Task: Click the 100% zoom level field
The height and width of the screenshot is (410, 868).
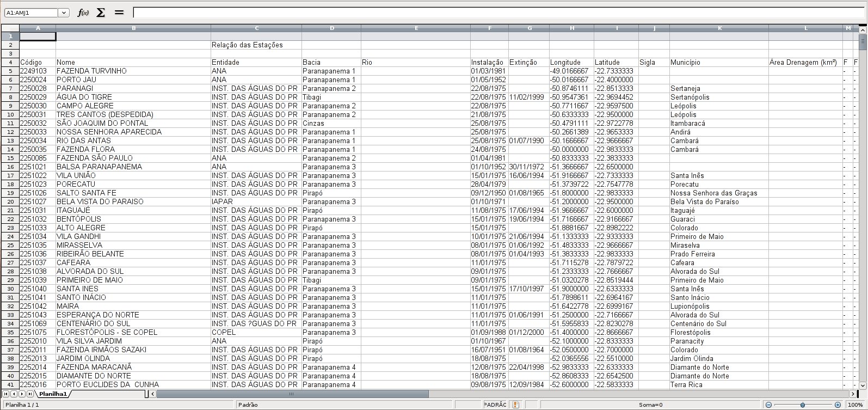Action: tap(855, 405)
